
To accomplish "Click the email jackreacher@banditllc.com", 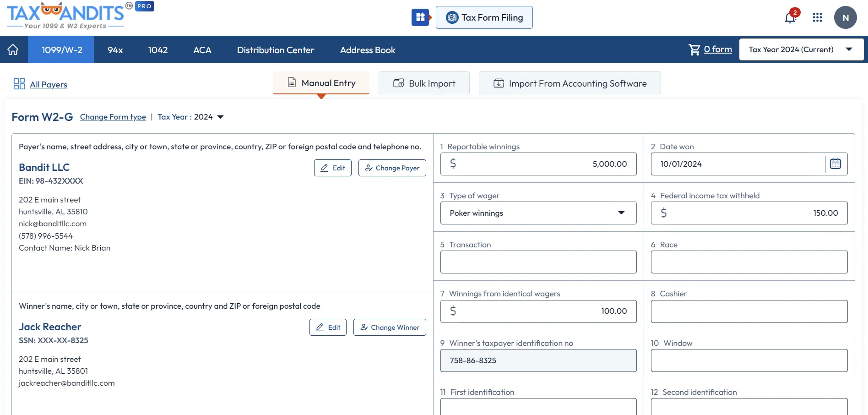I will coord(66,383).
